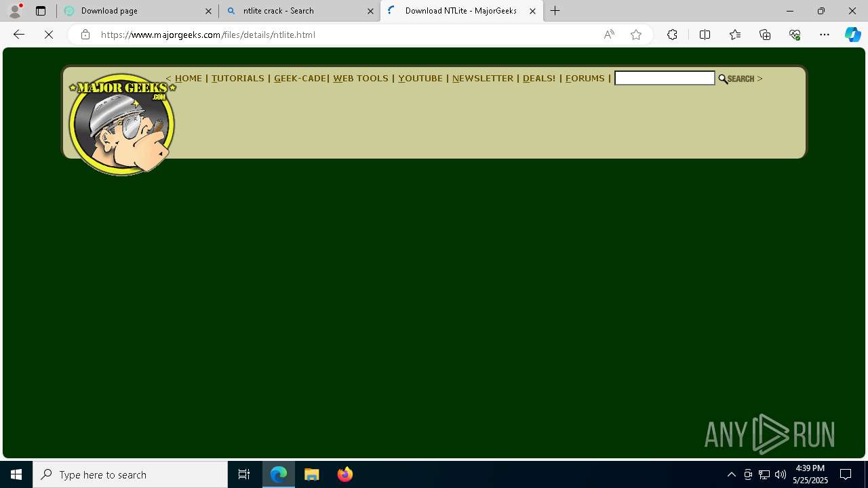Open the clock and calendar
The image size is (868, 488).
point(810,474)
